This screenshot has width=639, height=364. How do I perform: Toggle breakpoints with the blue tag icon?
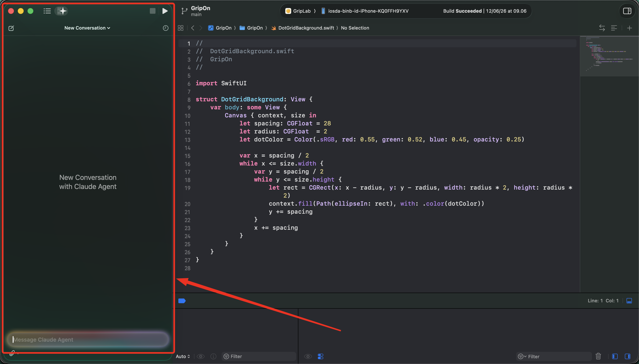pyautogui.click(x=182, y=301)
